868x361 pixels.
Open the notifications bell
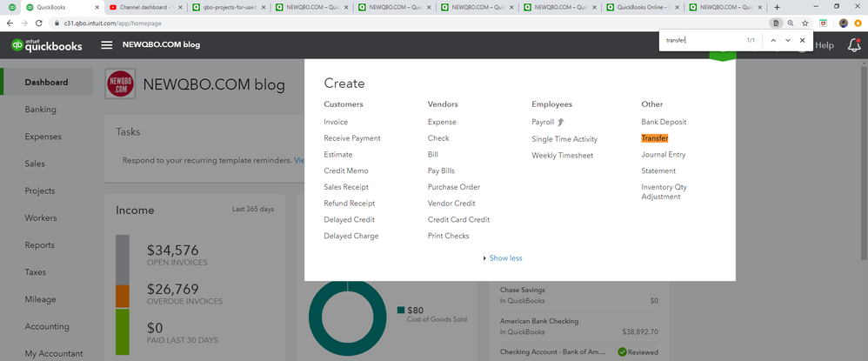coord(854,45)
